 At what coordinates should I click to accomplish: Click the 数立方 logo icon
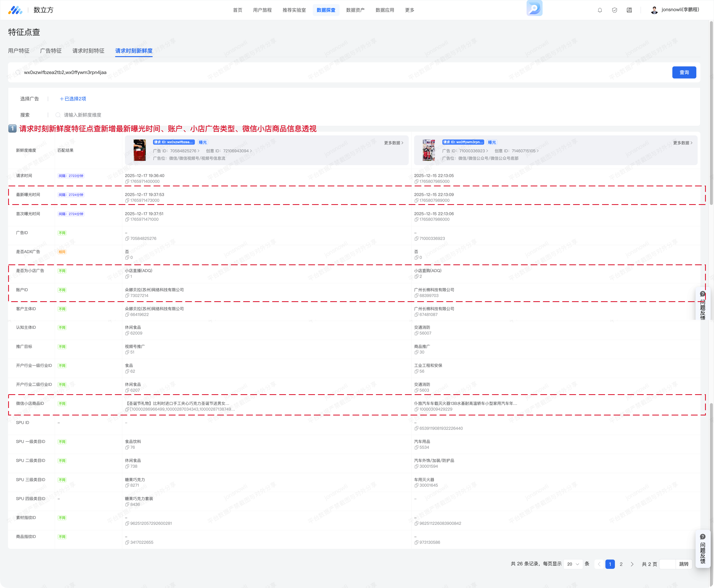[15, 10]
